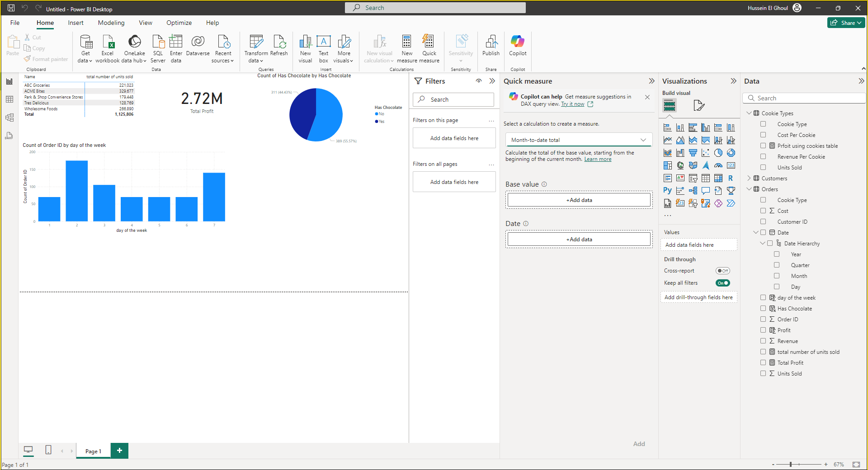Collapse the Filters pane
Image resolution: width=868 pixels, height=470 pixels.
[x=492, y=81]
